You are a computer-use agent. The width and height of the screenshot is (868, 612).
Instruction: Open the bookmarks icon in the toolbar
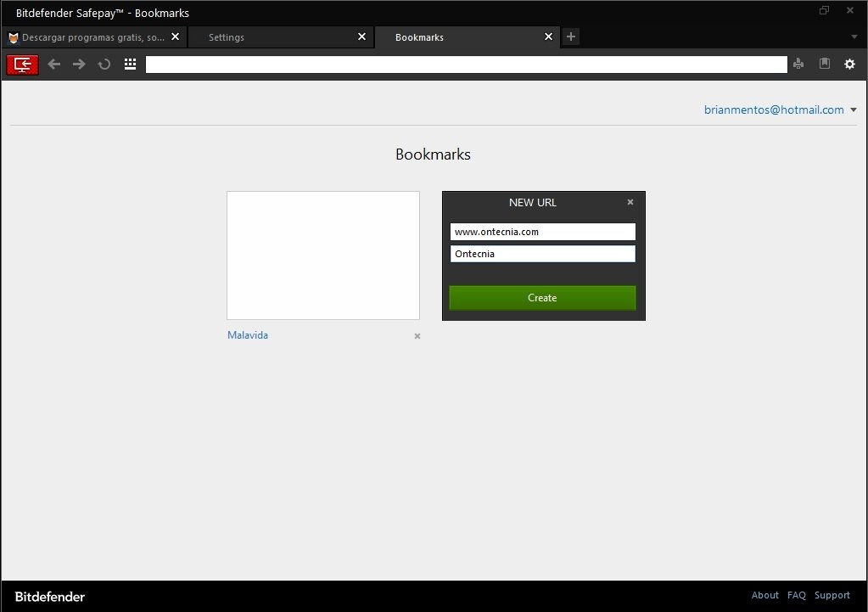(824, 63)
